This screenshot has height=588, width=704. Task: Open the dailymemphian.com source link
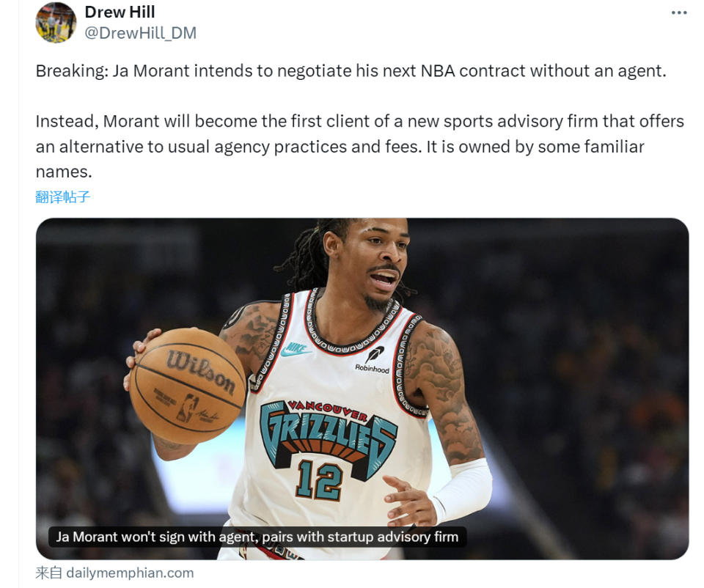coord(130,573)
